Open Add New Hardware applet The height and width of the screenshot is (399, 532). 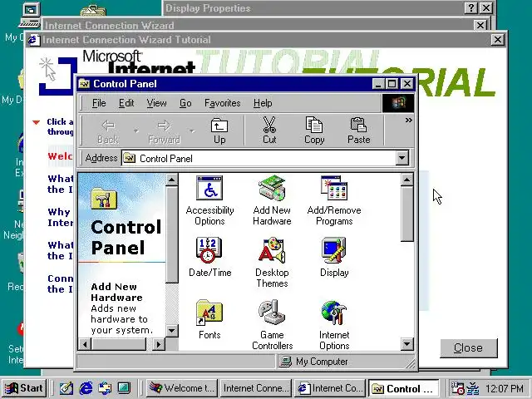(272, 200)
